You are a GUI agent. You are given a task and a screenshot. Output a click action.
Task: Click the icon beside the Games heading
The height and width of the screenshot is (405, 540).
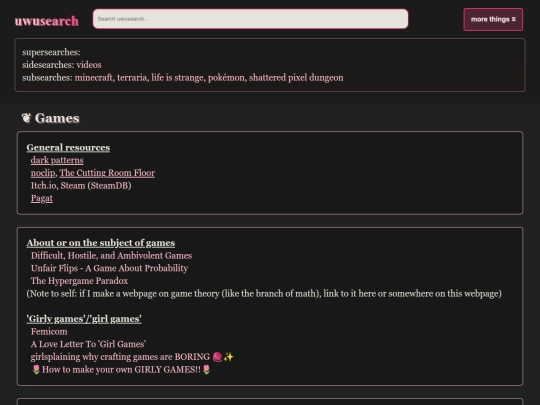26,118
